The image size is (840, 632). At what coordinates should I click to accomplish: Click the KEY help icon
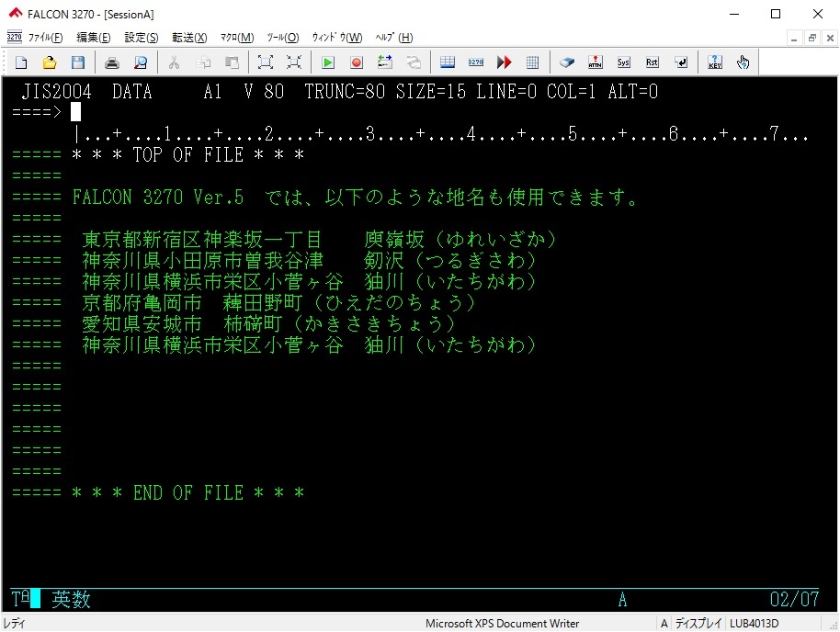point(715,62)
